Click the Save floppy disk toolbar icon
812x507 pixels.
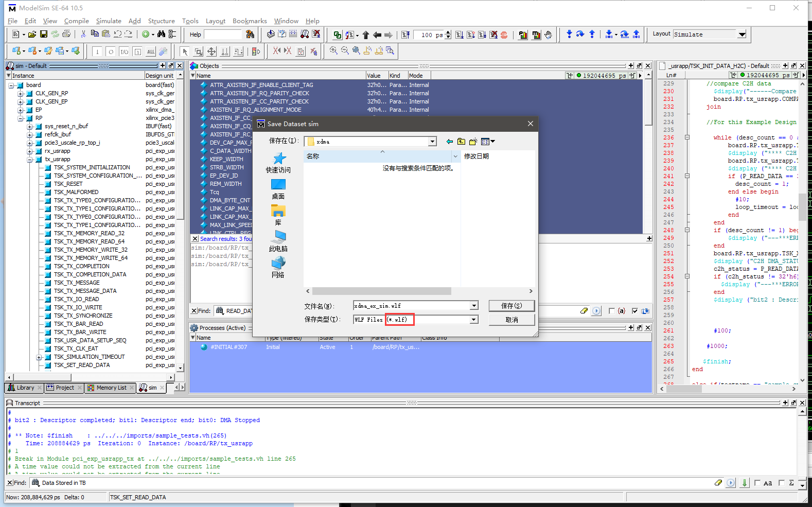point(43,34)
